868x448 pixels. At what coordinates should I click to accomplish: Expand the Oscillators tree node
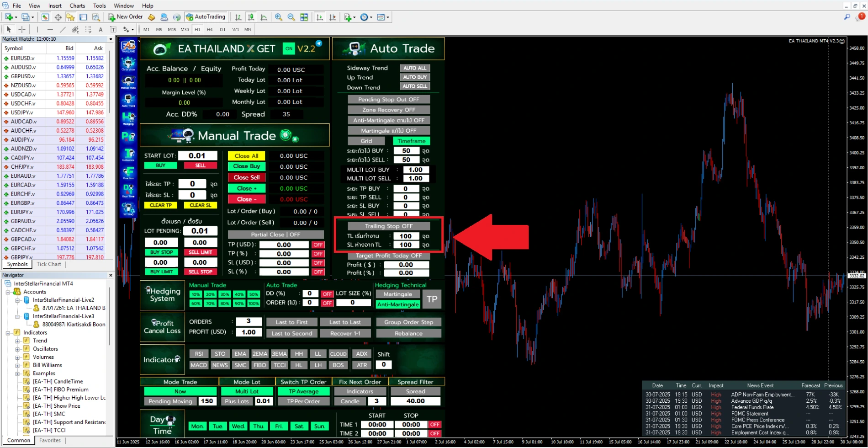tap(17, 349)
